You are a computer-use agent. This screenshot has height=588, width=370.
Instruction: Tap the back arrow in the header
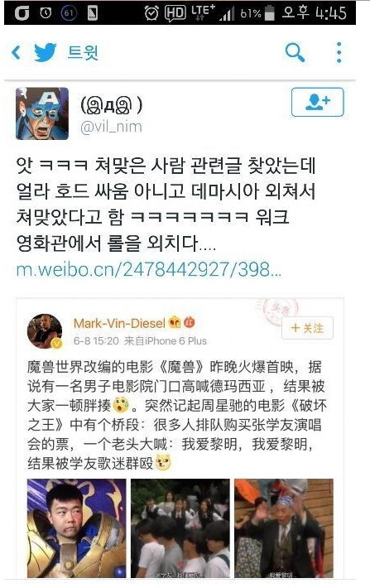(x=16, y=52)
